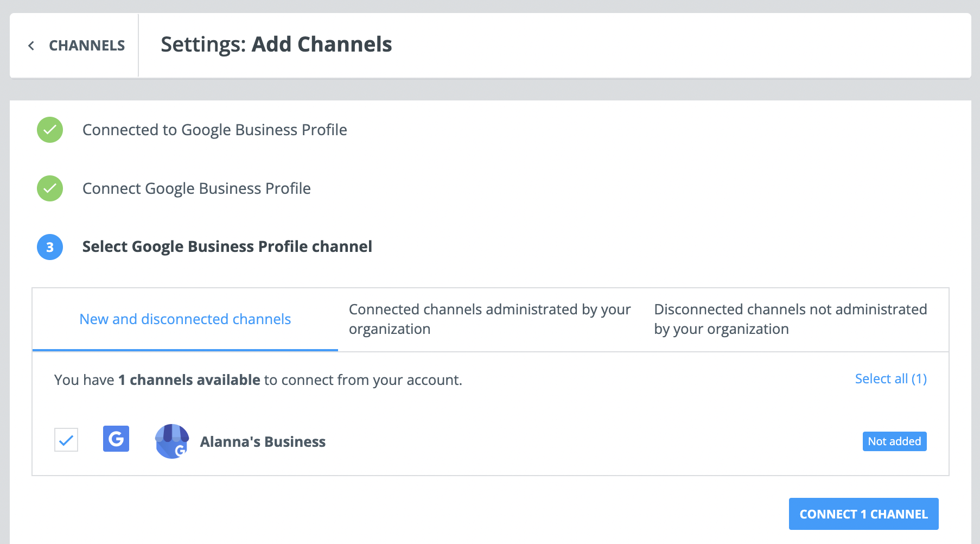Screen dimensions: 980x544
Task: Open the 'Connected to Google Business Profile' step
Action: 214,130
